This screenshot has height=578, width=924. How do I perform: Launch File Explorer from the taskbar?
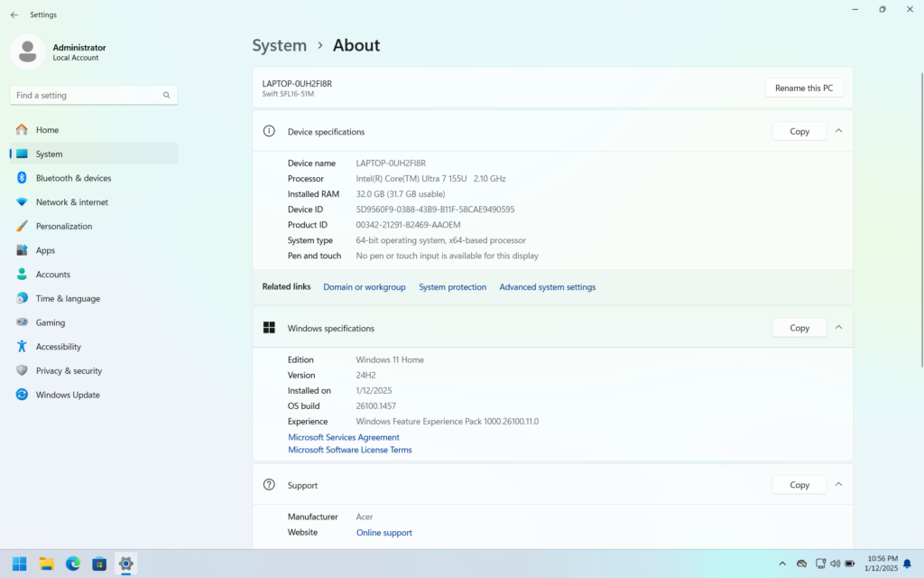(x=47, y=564)
